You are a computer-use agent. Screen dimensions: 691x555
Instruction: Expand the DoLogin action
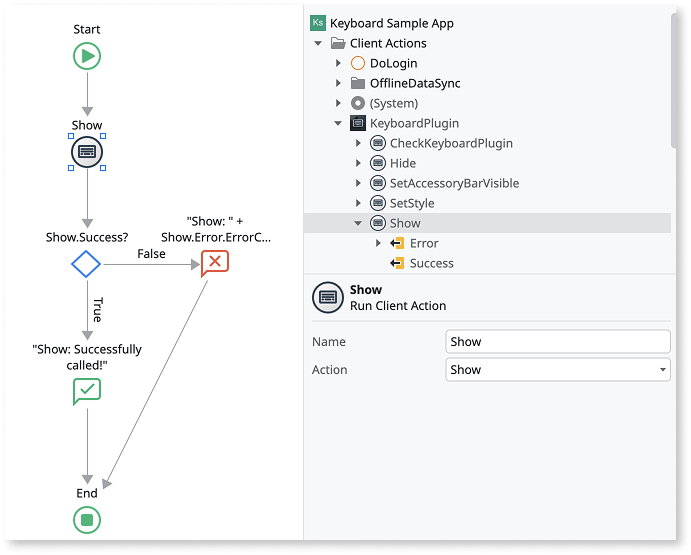tap(338, 63)
